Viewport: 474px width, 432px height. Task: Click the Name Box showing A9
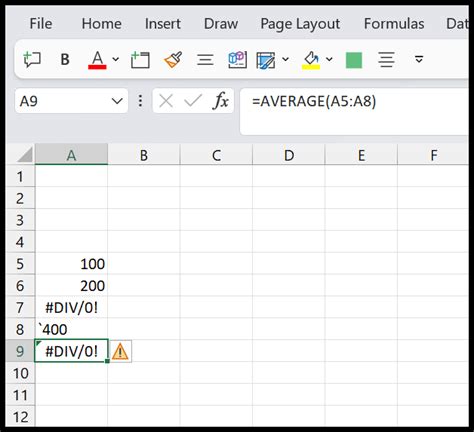(x=63, y=101)
